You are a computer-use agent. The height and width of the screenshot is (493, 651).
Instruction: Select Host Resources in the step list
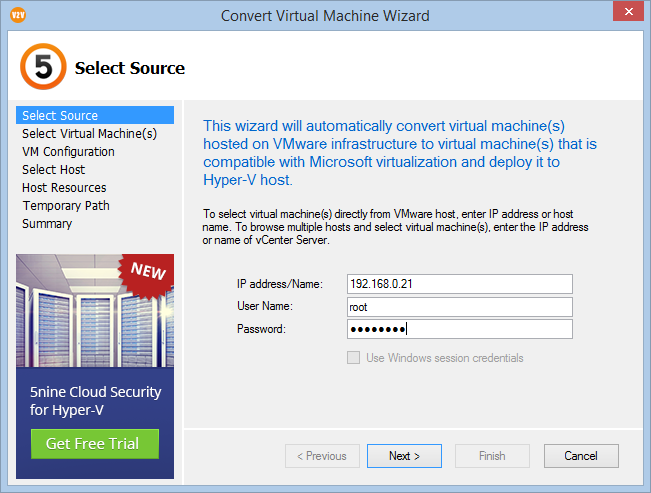[64, 188]
